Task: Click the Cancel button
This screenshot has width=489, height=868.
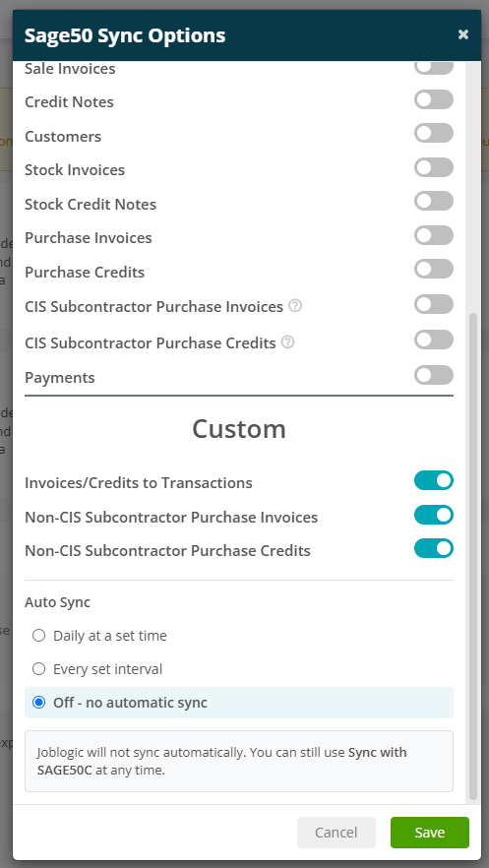Action: [336, 833]
